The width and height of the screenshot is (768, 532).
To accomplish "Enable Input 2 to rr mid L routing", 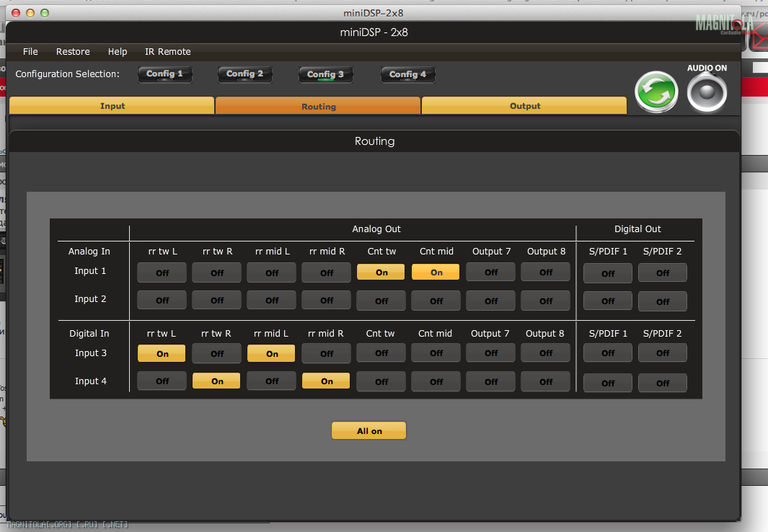I will click(x=272, y=300).
